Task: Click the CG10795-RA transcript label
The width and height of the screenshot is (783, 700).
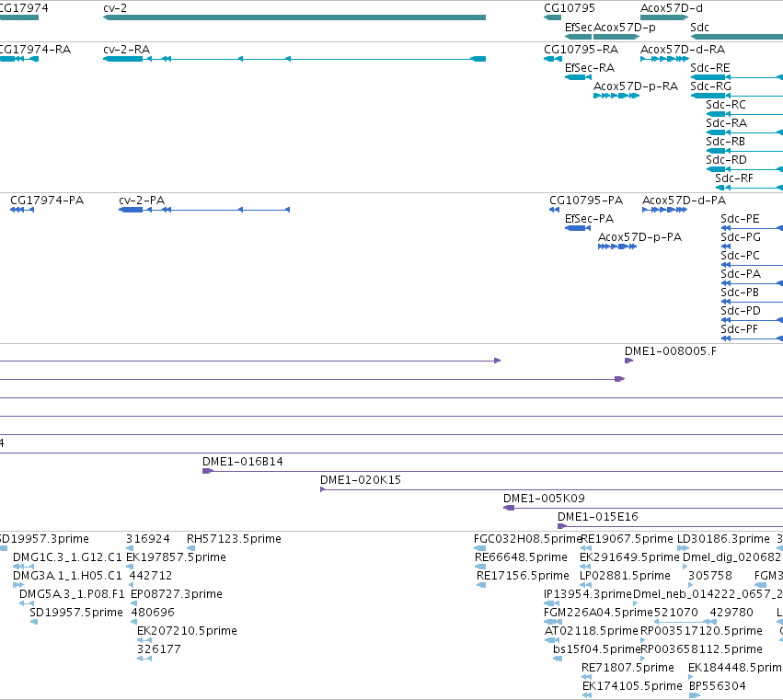Action: (x=581, y=50)
